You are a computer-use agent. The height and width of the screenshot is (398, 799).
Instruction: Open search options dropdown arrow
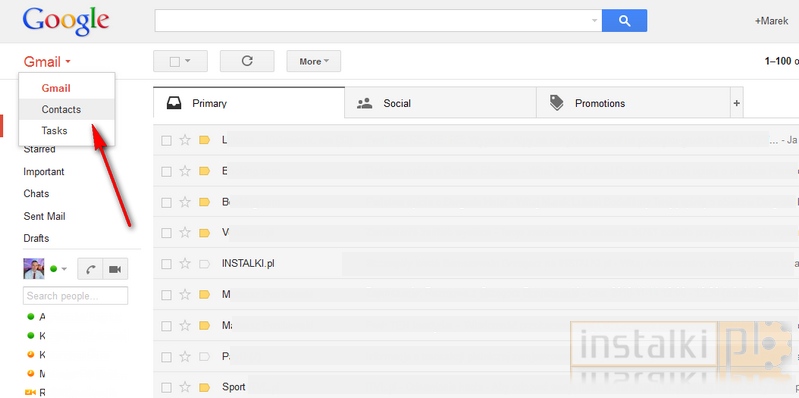pyautogui.click(x=594, y=21)
